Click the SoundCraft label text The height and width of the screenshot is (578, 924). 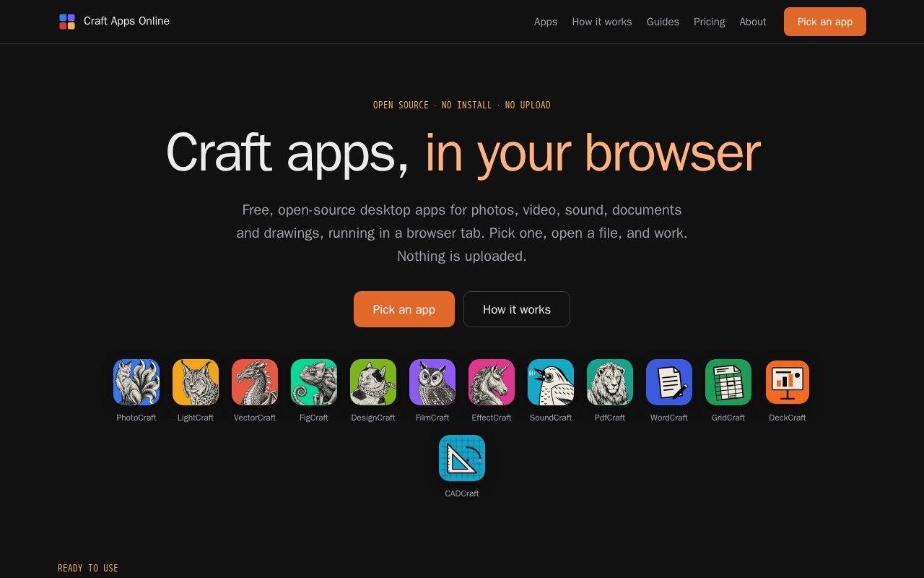[551, 418]
